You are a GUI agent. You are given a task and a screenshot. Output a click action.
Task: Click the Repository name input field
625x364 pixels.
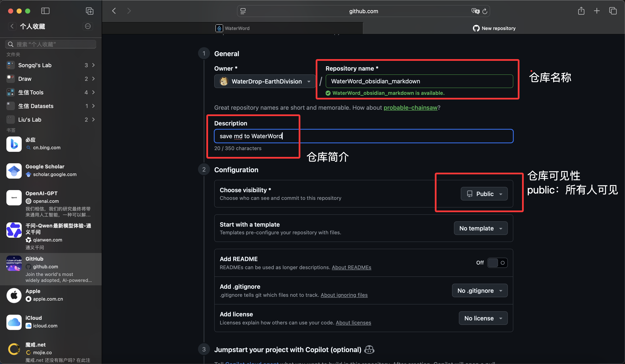[x=419, y=81]
